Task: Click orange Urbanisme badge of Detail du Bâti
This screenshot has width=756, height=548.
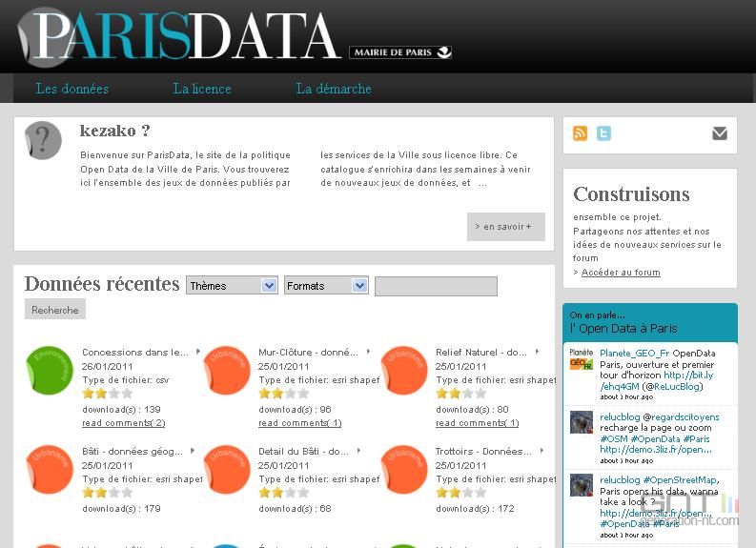Action: point(227,470)
